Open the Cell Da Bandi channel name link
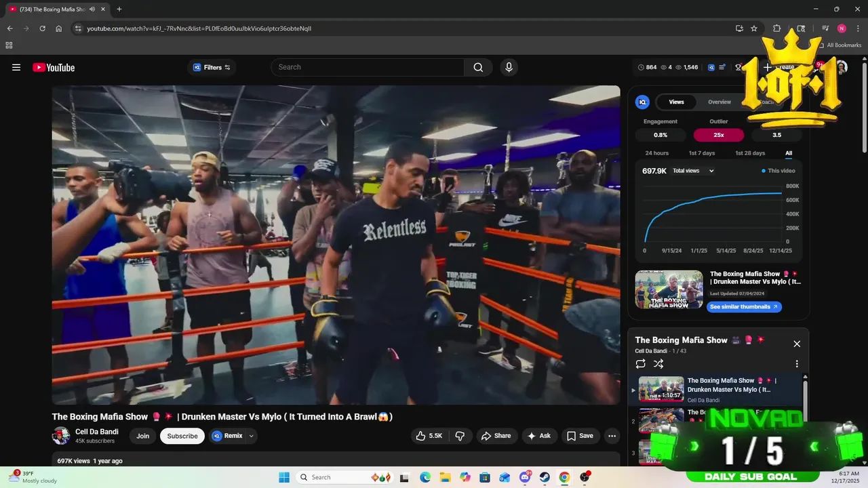This screenshot has height=488, width=868. tap(97, 432)
